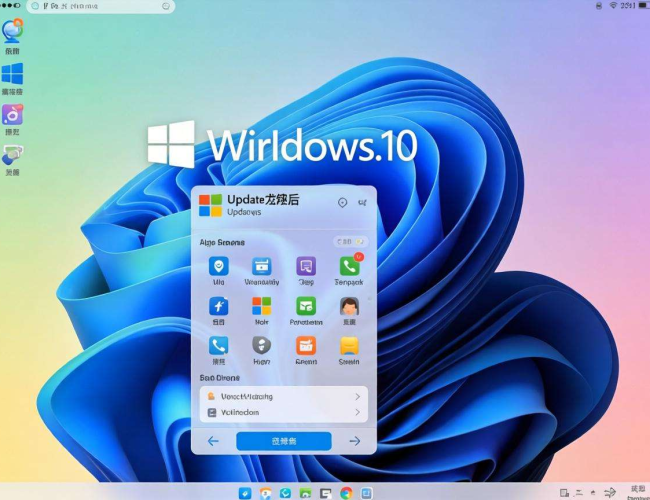Click the circular search icon in top bar
Viewport: 650px width, 500px height.
click(x=35, y=6)
